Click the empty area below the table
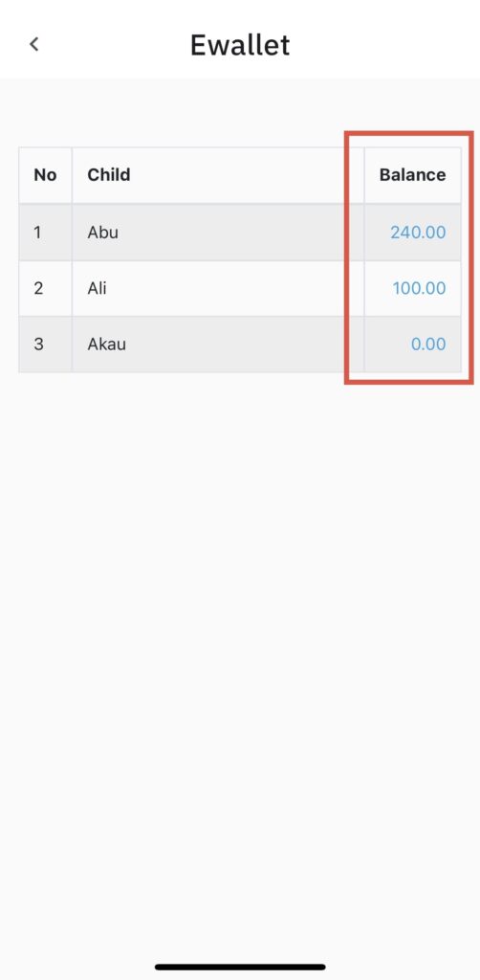480x980 pixels. pos(240,625)
